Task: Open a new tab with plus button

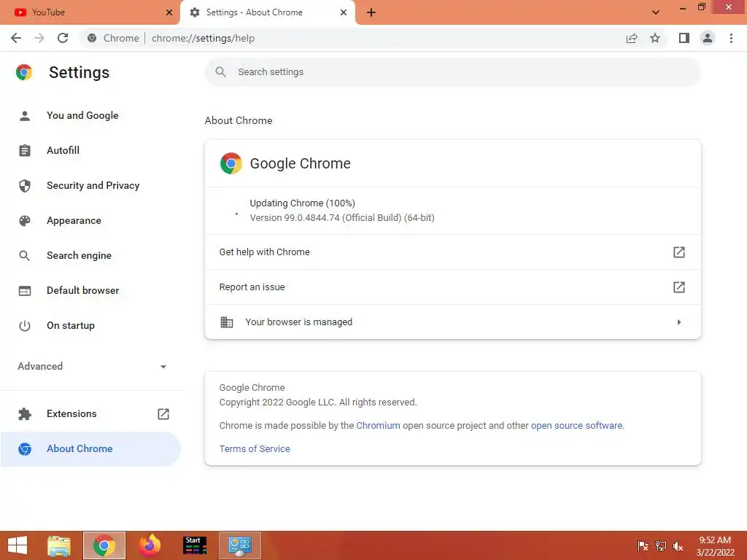Action: pyautogui.click(x=371, y=12)
